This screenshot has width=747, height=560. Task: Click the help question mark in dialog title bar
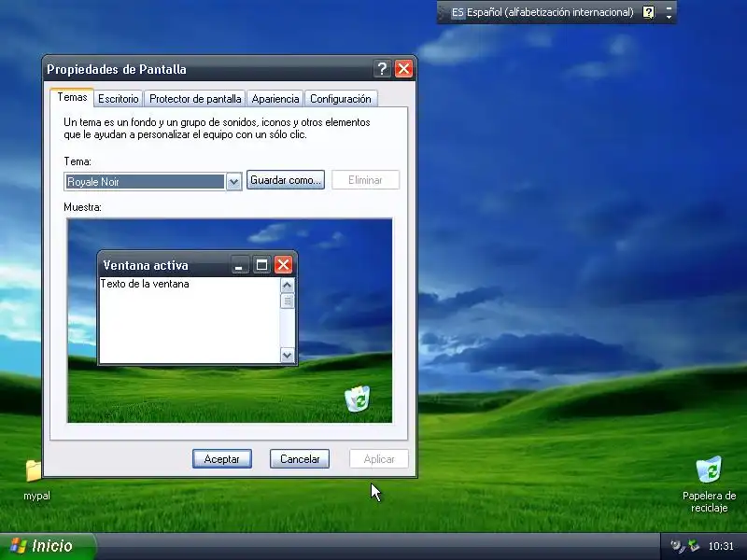pos(382,69)
